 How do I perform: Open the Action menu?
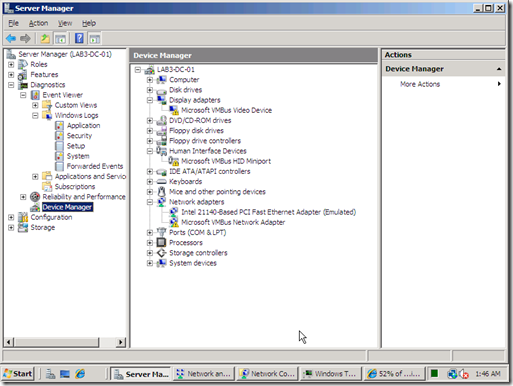[38, 23]
